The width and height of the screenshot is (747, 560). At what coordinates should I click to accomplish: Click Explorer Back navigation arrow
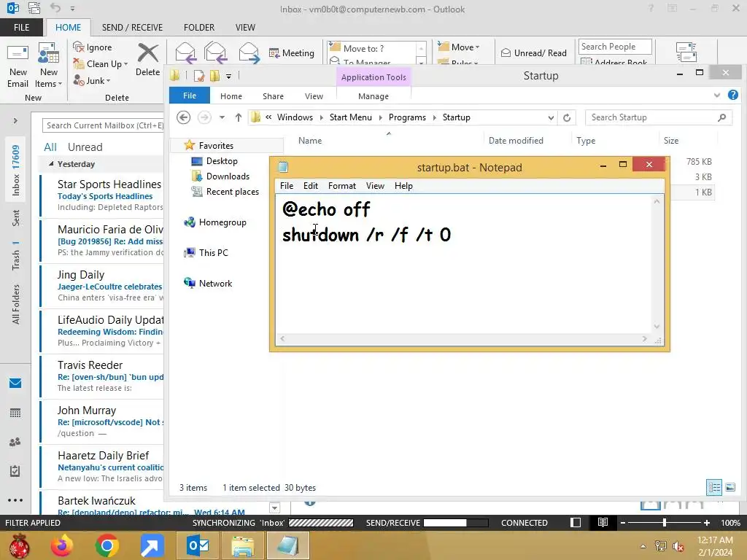point(183,117)
